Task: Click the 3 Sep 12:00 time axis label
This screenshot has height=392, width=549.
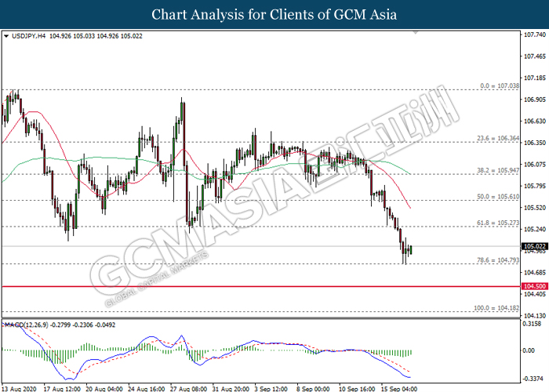Action: [271, 389]
